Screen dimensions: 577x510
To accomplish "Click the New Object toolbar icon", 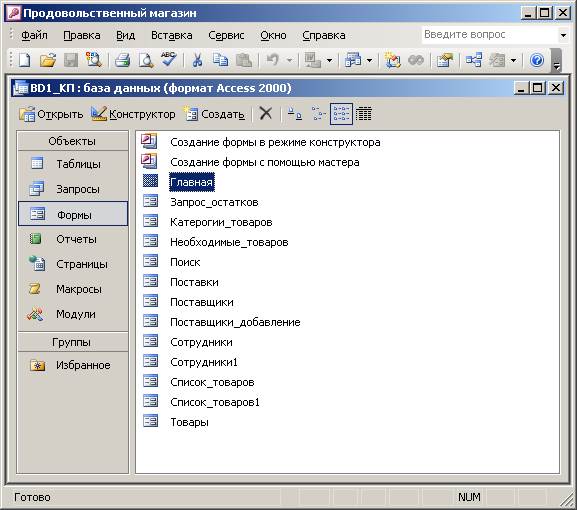I will click(x=497, y=60).
